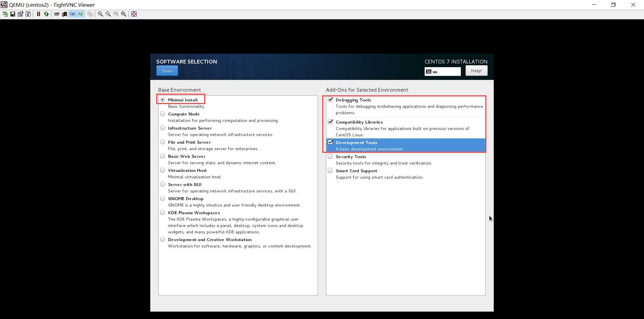Click the keyboard icon beside the us layout

429,72
